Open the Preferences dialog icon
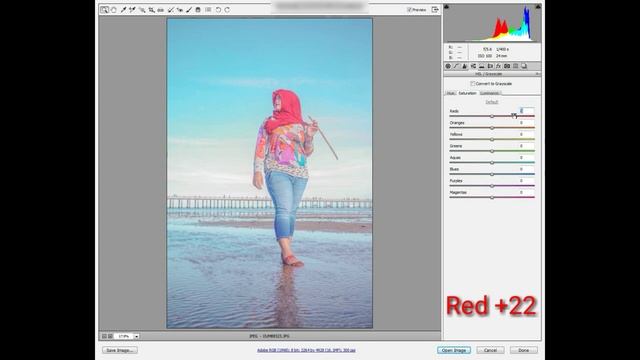This screenshot has height=360, width=640. pyautogui.click(x=208, y=9)
